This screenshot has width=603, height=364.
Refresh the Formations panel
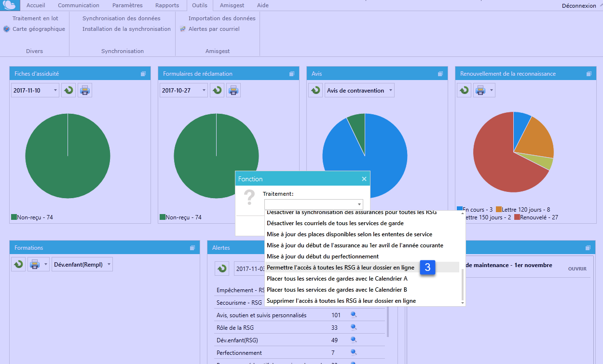pos(18,264)
